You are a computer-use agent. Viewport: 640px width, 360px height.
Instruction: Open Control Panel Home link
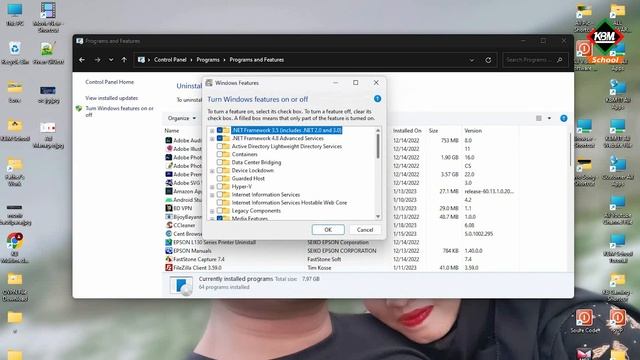click(109, 82)
